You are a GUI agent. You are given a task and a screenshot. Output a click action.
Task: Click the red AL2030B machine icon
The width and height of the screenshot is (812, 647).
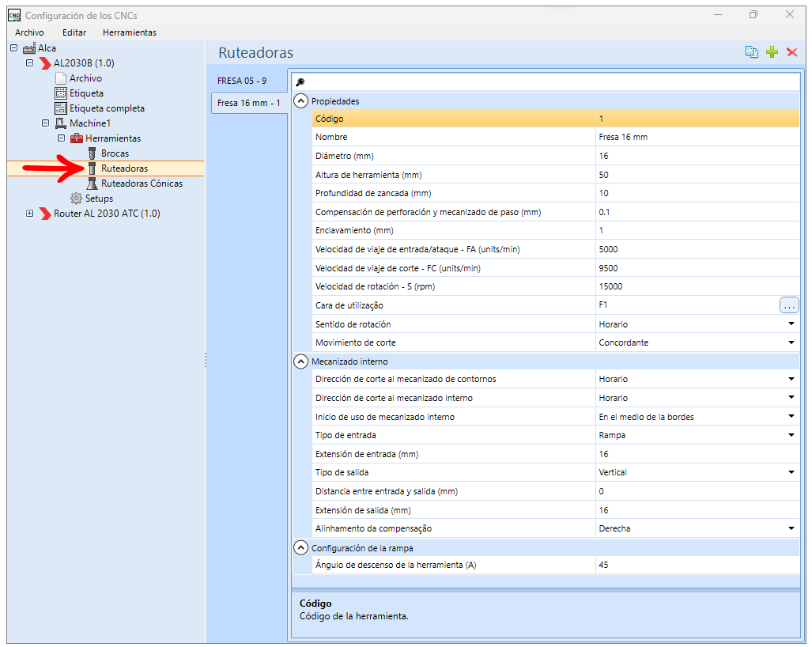pyautogui.click(x=46, y=63)
